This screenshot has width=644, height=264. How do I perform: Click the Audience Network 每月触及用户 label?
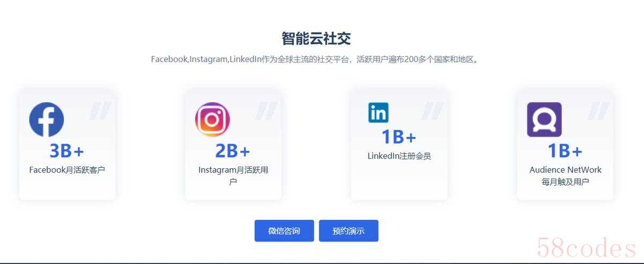pyautogui.click(x=565, y=176)
